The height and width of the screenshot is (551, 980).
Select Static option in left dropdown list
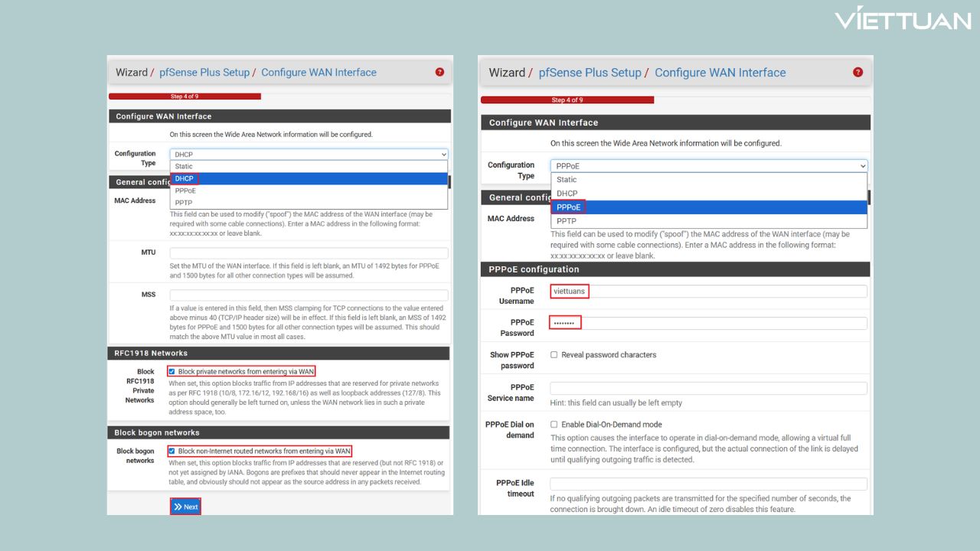[185, 166]
